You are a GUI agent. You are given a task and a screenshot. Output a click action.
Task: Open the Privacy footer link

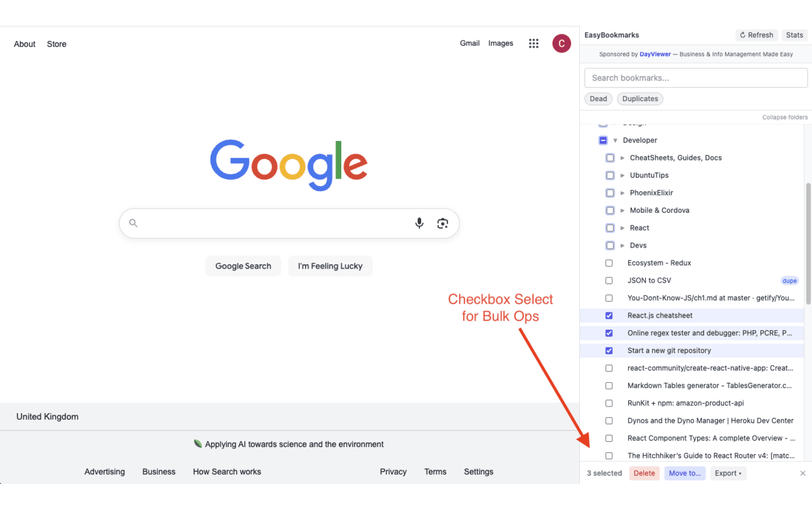coord(393,472)
